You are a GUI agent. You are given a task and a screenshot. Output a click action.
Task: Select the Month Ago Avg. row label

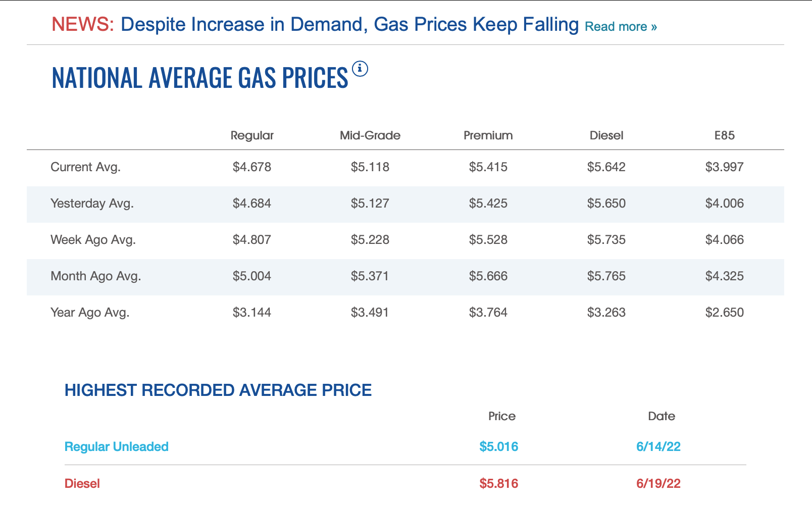tap(95, 276)
